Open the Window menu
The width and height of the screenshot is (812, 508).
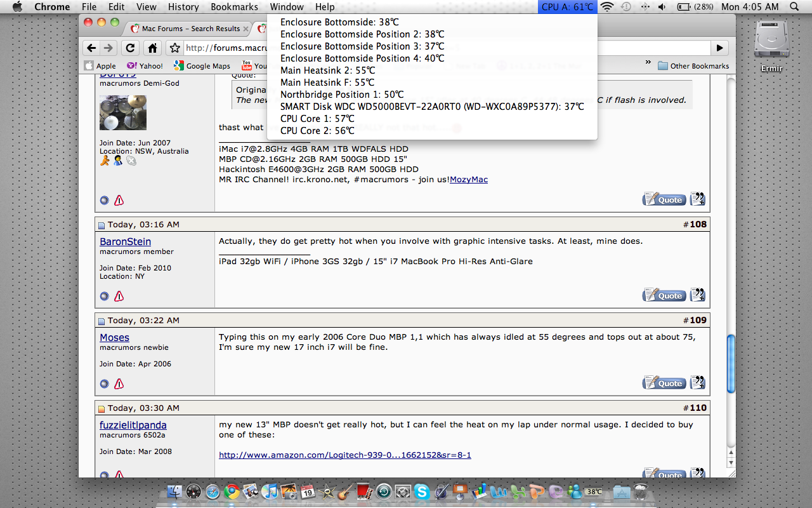(287, 7)
